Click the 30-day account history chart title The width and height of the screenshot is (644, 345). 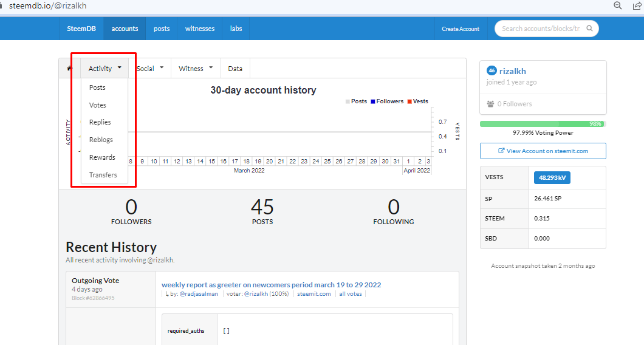click(263, 90)
